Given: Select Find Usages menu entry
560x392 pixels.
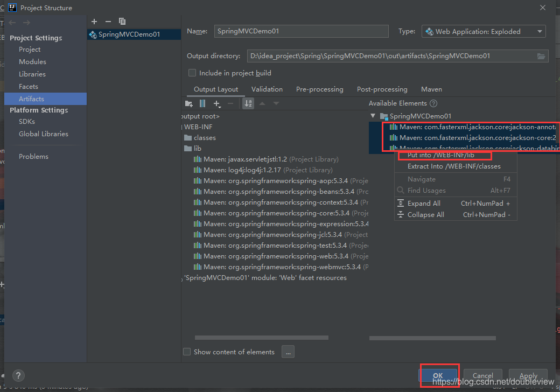Looking at the screenshot, I should click(456, 190).
